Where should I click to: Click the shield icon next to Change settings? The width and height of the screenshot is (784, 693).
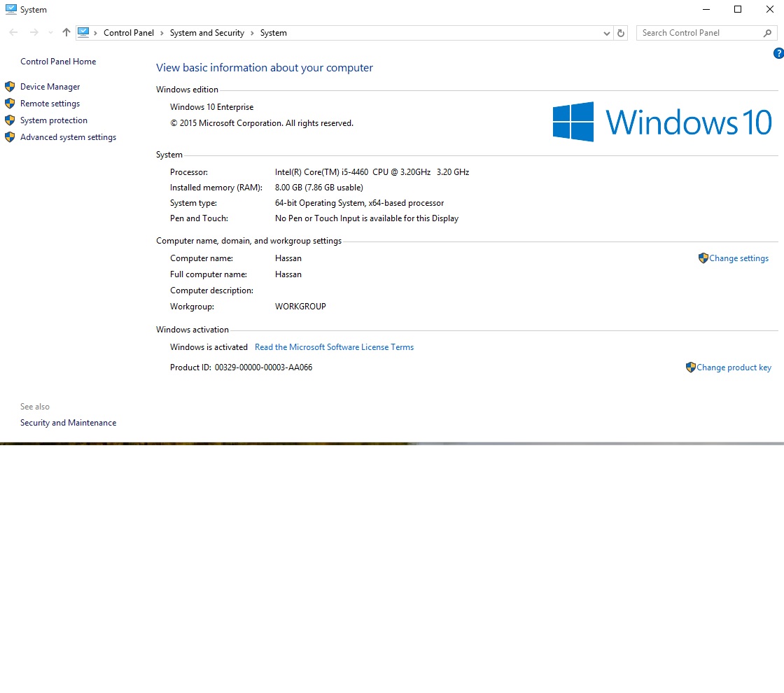(703, 258)
